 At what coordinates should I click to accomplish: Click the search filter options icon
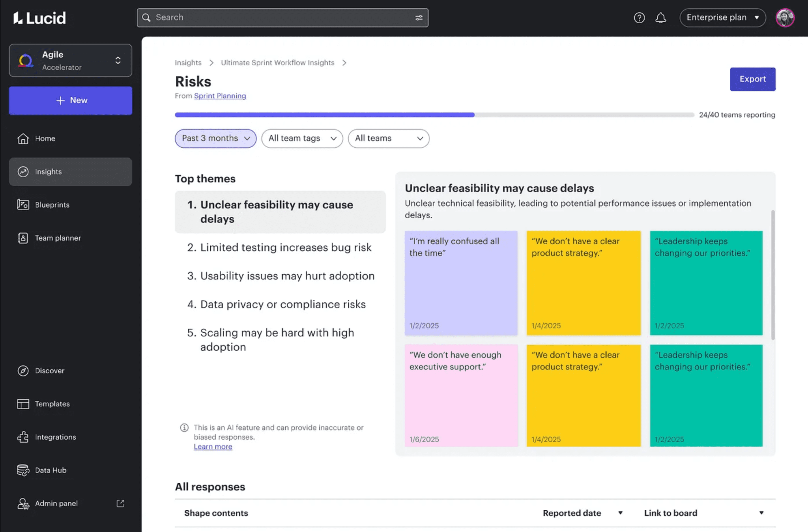[419, 18]
